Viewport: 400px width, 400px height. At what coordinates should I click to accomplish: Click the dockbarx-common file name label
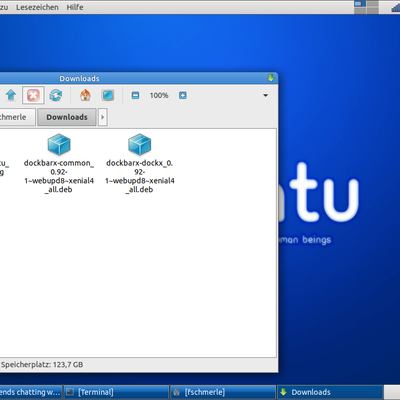pyautogui.click(x=59, y=176)
